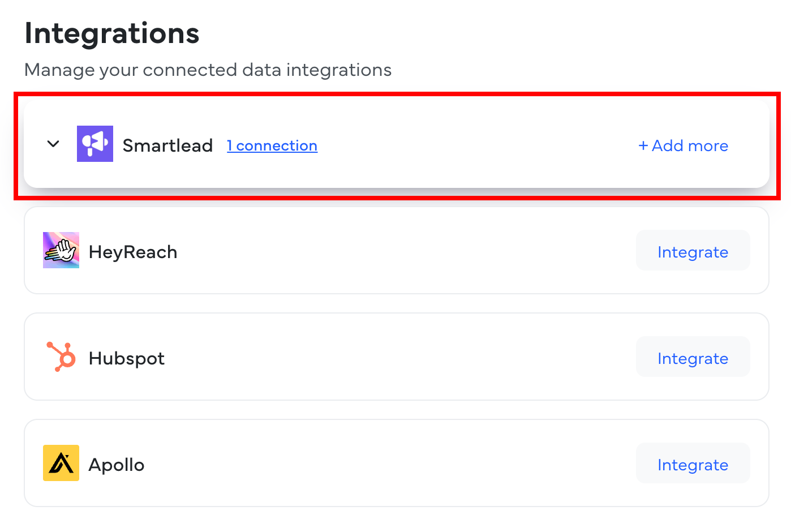
Task: Click "+ Add more" for Smartlead
Action: pyautogui.click(x=683, y=146)
